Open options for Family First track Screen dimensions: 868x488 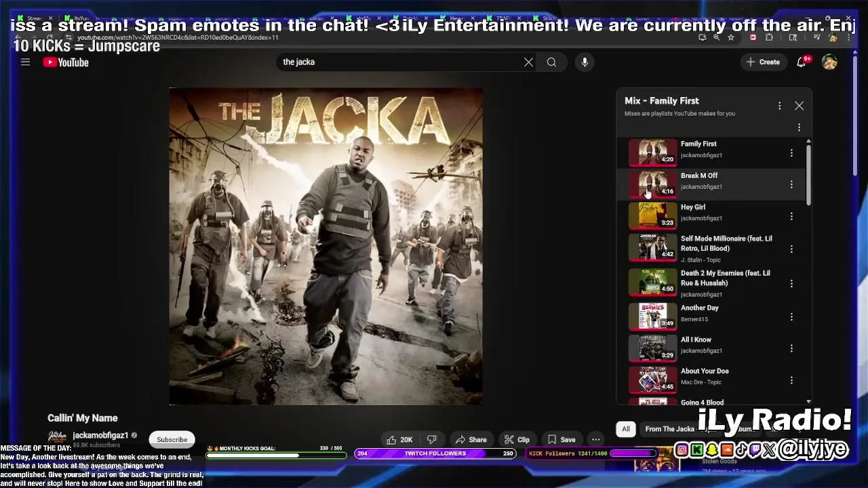pyautogui.click(x=791, y=153)
